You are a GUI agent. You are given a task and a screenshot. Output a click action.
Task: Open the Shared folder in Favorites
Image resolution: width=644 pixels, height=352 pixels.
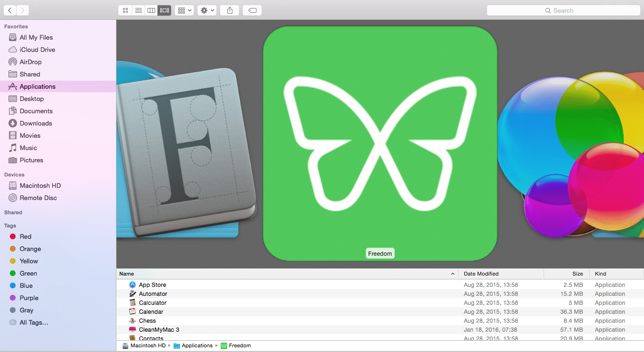[58, 74]
